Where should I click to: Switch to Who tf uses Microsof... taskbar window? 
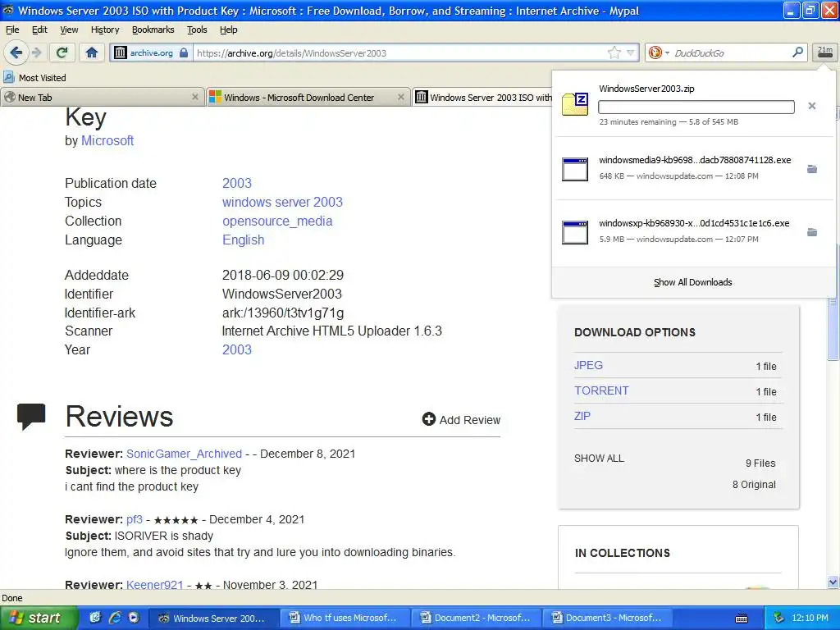click(344, 618)
